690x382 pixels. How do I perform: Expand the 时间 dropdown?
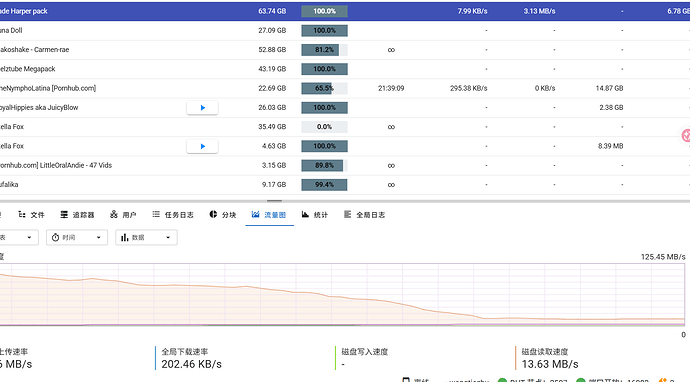77,238
